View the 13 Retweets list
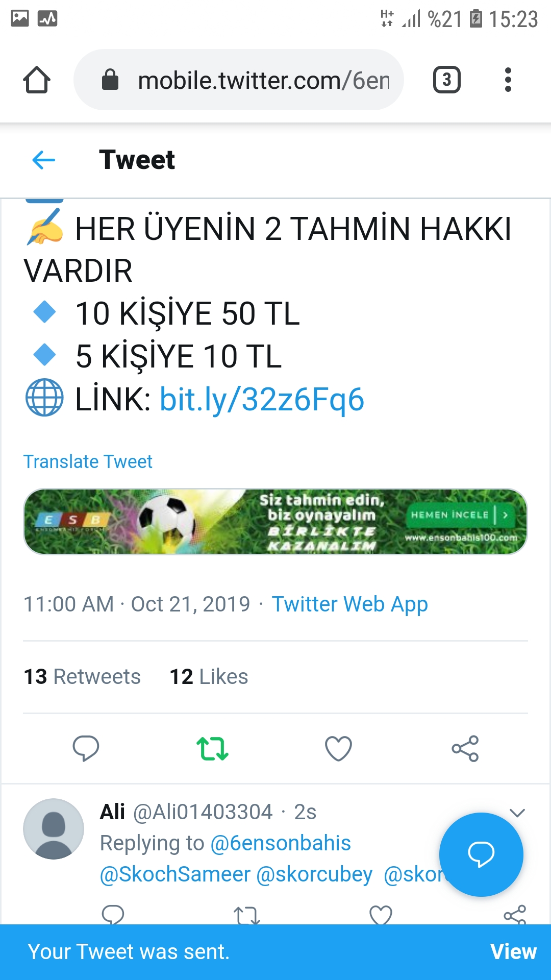The height and width of the screenshot is (980, 551). pos(82,677)
